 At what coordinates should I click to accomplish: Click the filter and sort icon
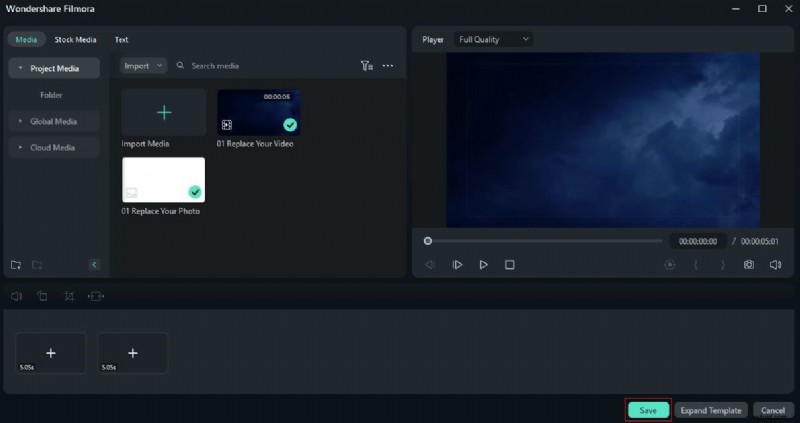pyautogui.click(x=366, y=66)
